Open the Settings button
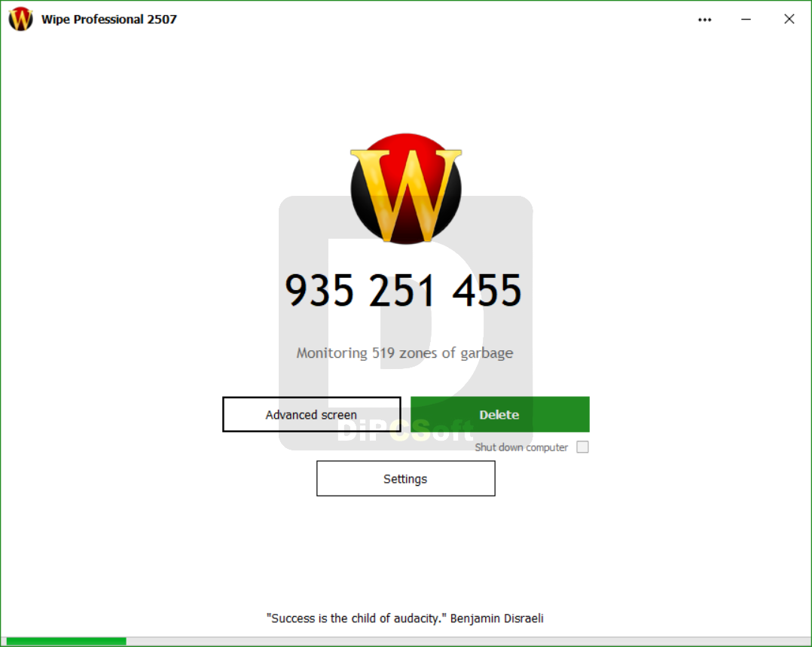Viewport: 812px width, 647px height. tap(405, 478)
